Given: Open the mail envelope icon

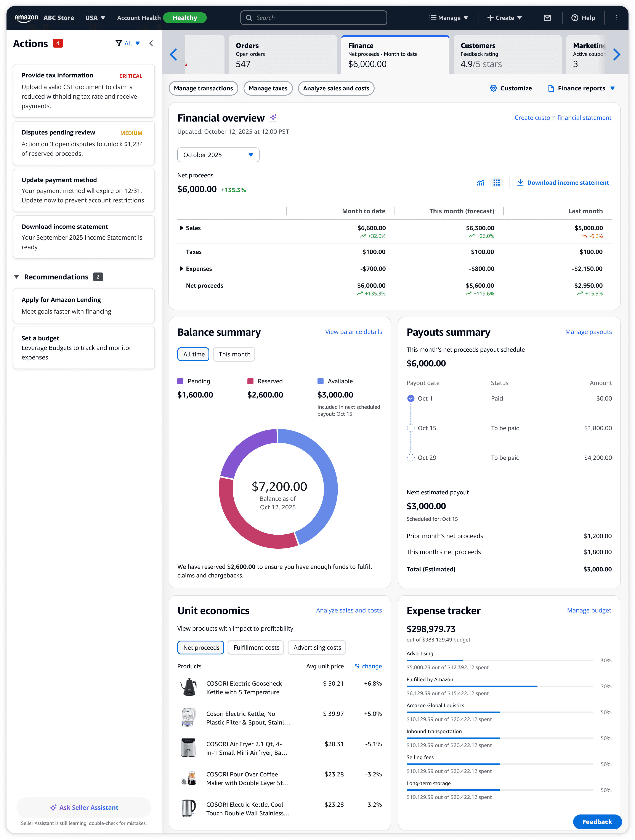Looking at the screenshot, I should click(x=547, y=18).
